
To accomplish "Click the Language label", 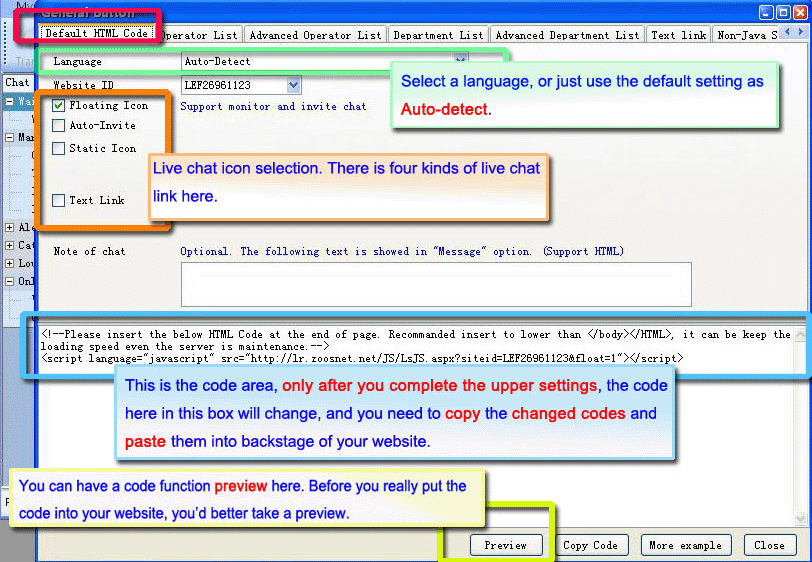I will coord(77,62).
